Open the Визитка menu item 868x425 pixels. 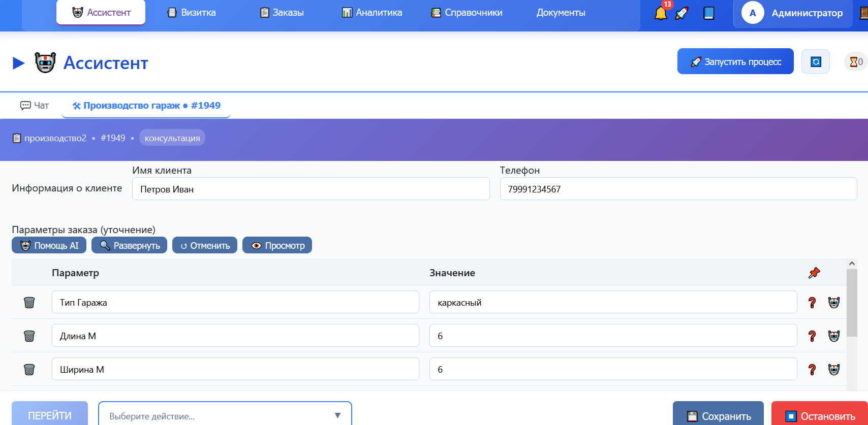(x=192, y=13)
